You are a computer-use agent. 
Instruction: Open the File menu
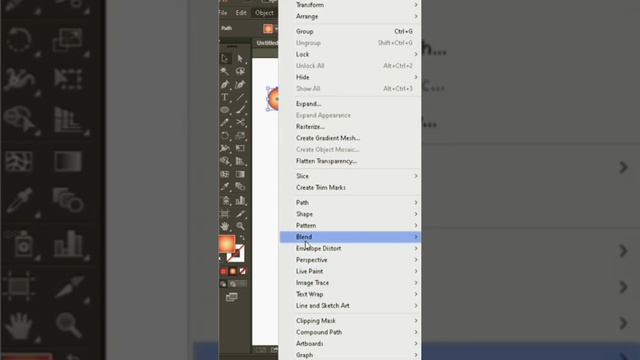(223, 13)
